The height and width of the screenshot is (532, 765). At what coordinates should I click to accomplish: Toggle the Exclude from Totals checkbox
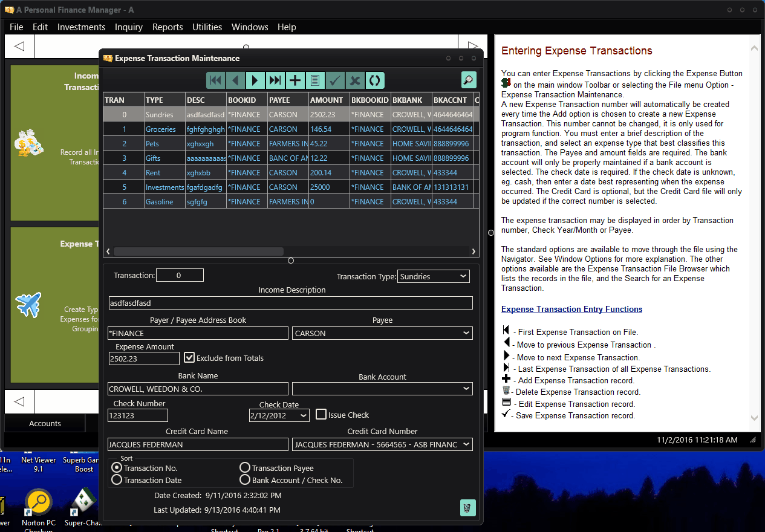point(189,358)
